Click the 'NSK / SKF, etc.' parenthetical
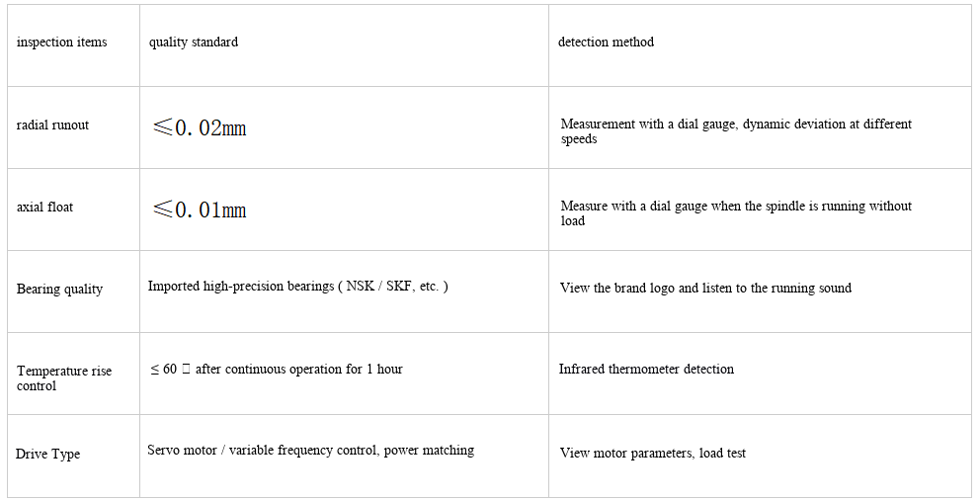Screen dimensions: 980x501 tap(397, 287)
